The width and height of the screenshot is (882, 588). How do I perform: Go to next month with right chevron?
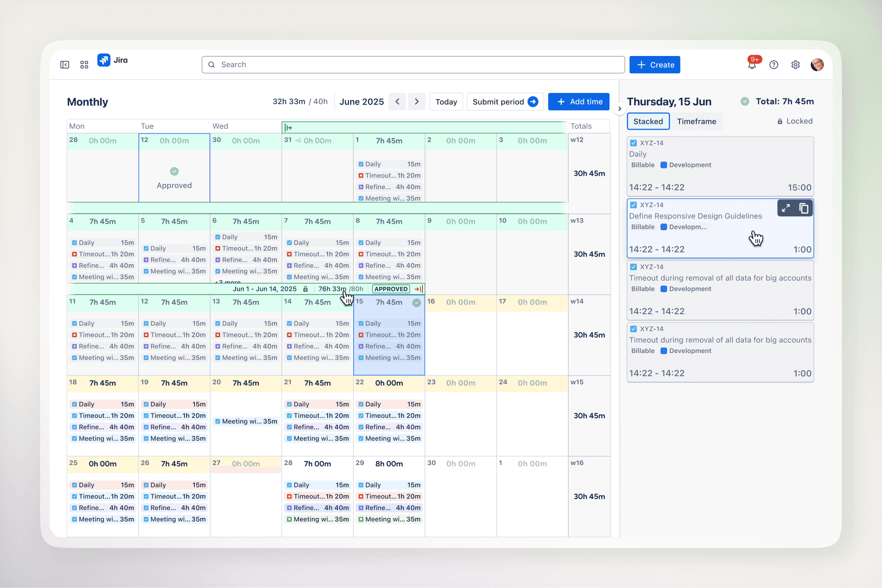[417, 102]
